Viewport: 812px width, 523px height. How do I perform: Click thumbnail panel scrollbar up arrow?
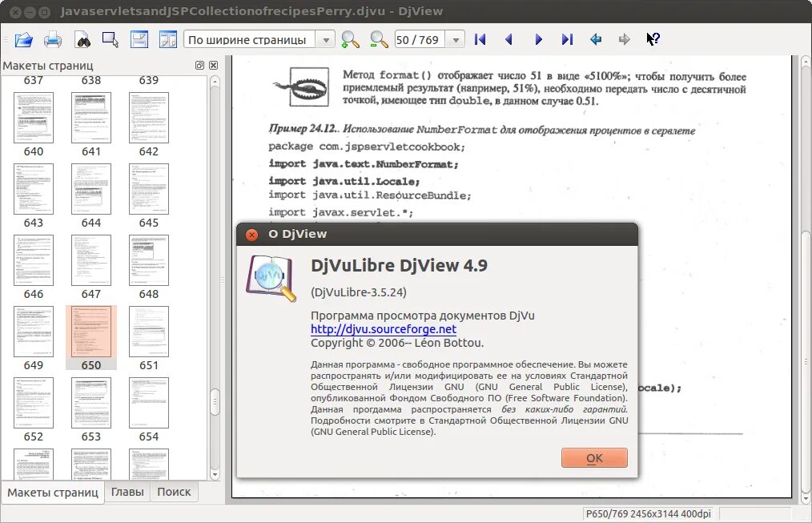215,82
